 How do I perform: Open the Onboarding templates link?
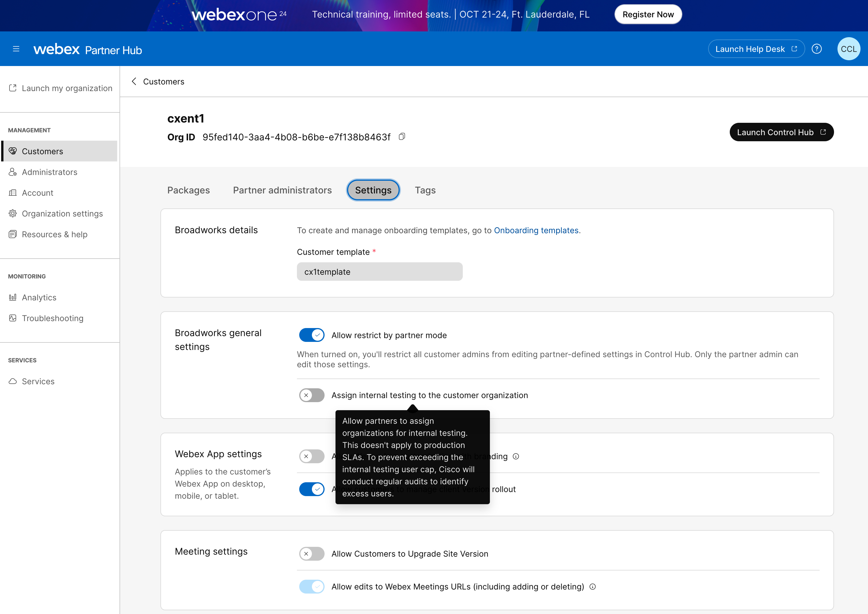(x=536, y=230)
